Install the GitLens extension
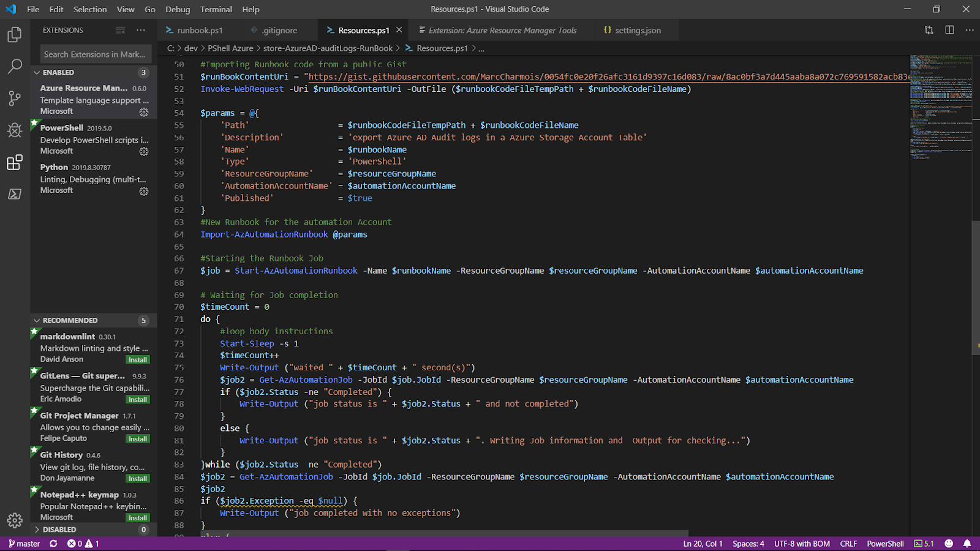980x551 pixels. [137, 399]
